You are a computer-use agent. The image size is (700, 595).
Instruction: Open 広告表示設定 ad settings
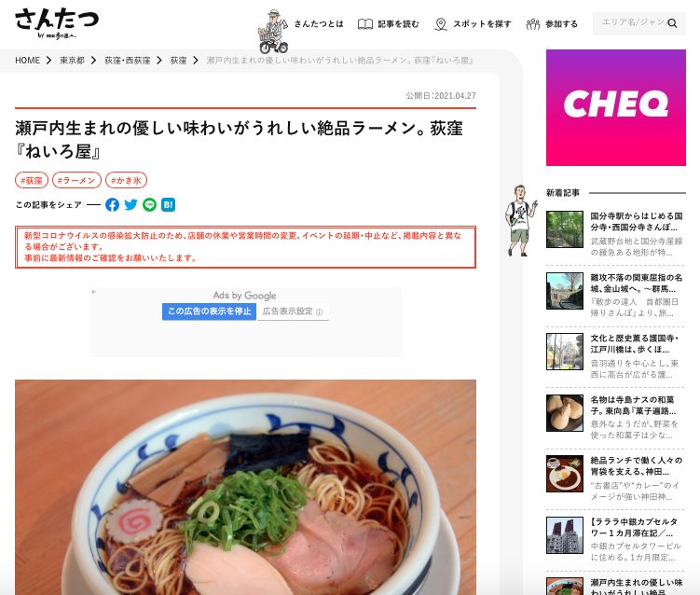(x=293, y=311)
